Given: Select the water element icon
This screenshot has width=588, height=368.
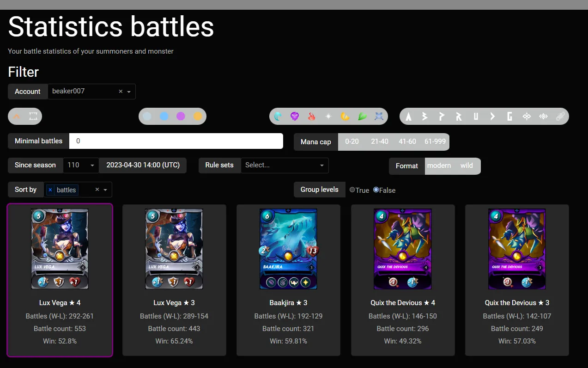Looking at the screenshot, I should pyautogui.click(x=278, y=117).
